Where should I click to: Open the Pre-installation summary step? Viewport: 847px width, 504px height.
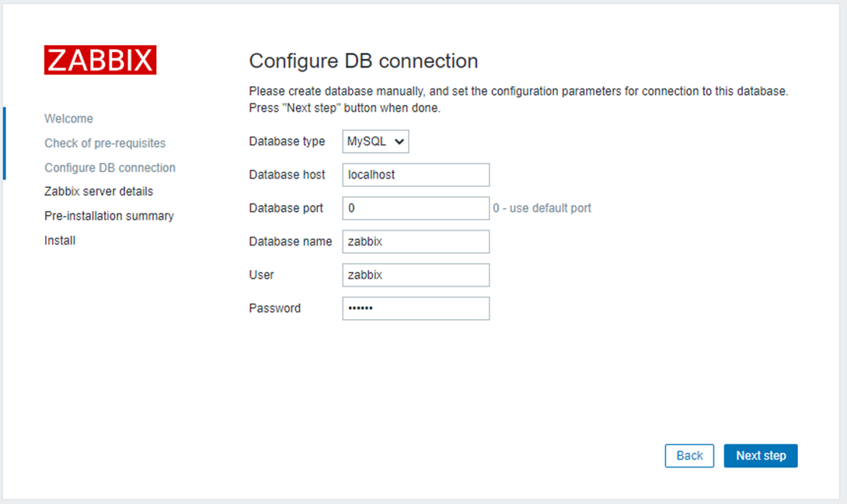(x=109, y=216)
